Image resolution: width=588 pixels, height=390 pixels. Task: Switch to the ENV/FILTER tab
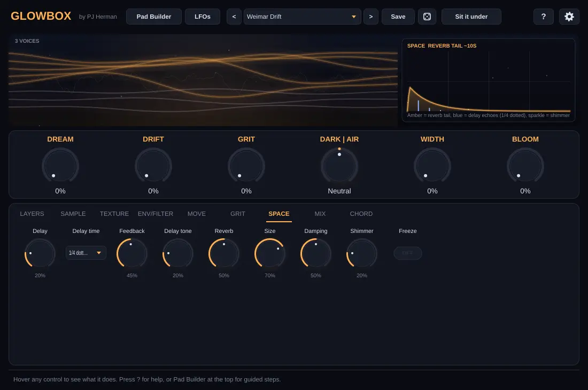pos(156,214)
